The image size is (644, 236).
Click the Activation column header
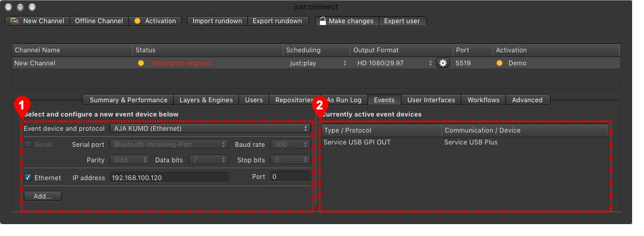pos(556,50)
